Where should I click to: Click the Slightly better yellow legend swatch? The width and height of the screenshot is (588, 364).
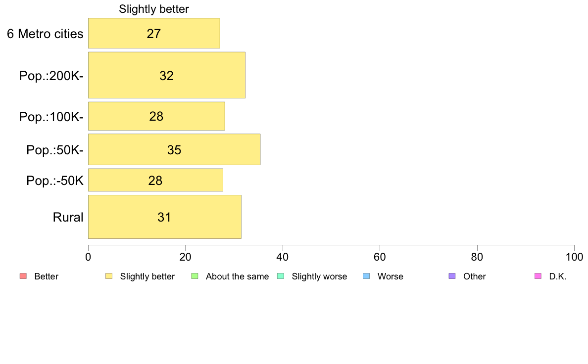coord(109,276)
